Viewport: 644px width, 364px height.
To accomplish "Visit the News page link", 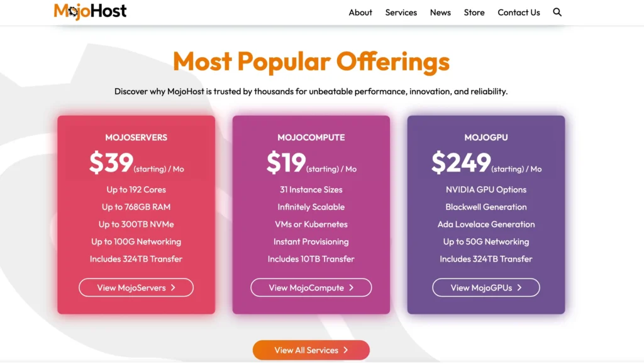I will pyautogui.click(x=440, y=12).
